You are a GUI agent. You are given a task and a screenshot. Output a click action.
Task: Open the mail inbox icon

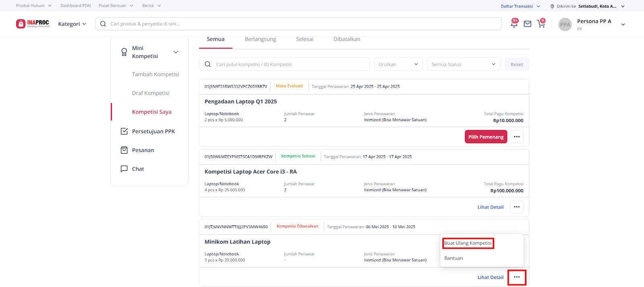(527, 24)
